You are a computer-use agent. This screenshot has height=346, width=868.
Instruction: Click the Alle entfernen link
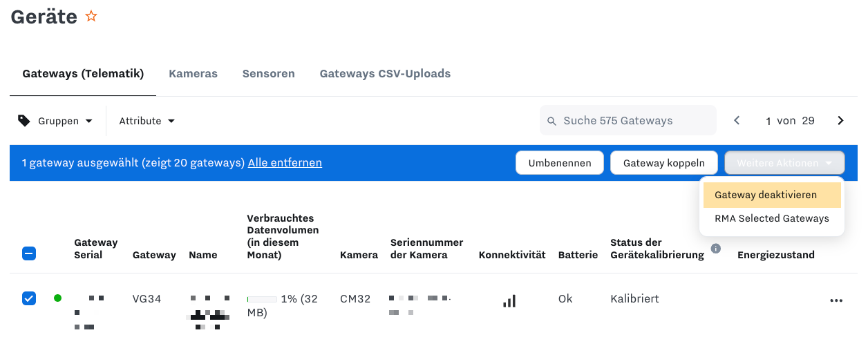285,163
